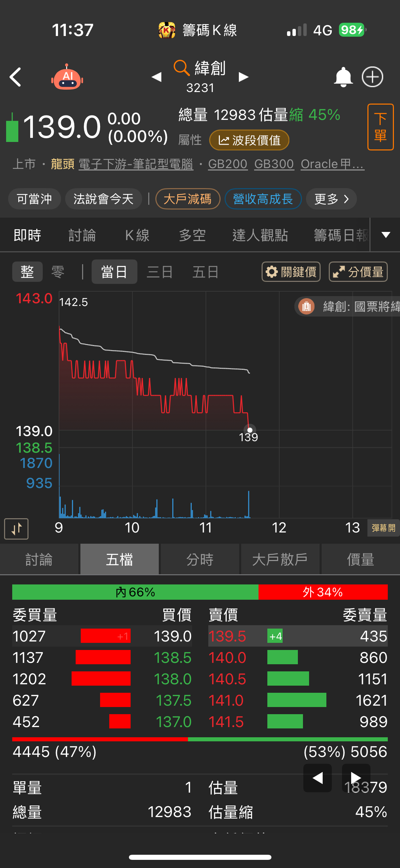
Task: Switch to the 即時 tab
Action: coord(27,235)
